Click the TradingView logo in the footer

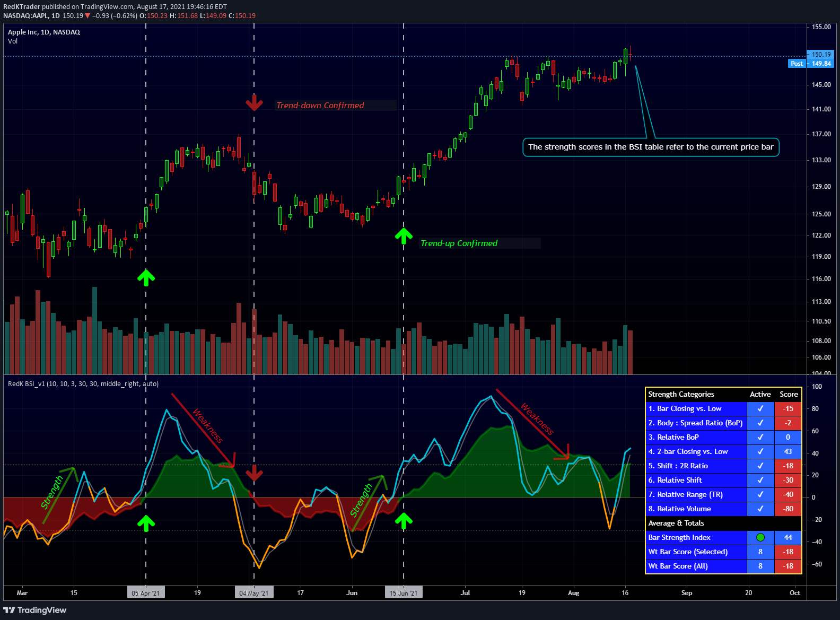[x=35, y=610]
